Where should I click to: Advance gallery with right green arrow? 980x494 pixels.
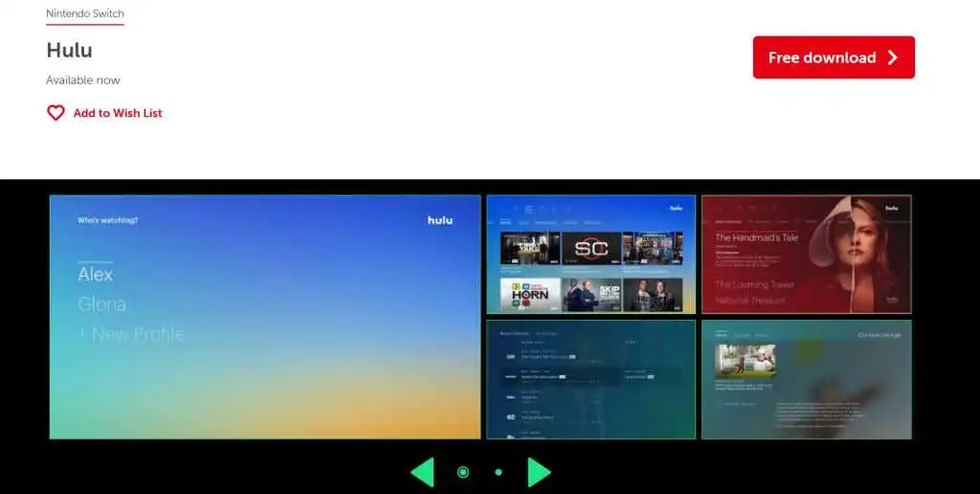click(539, 472)
